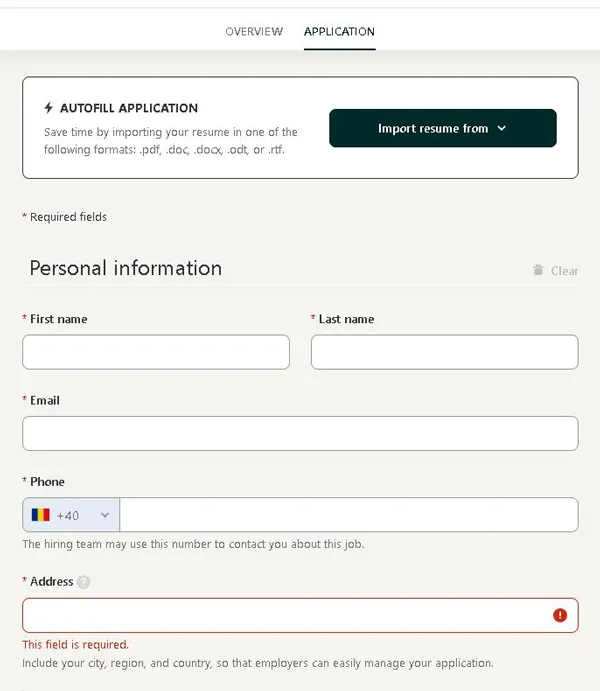
Task: Click the Personal information heading
Action: click(x=126, y=268)
